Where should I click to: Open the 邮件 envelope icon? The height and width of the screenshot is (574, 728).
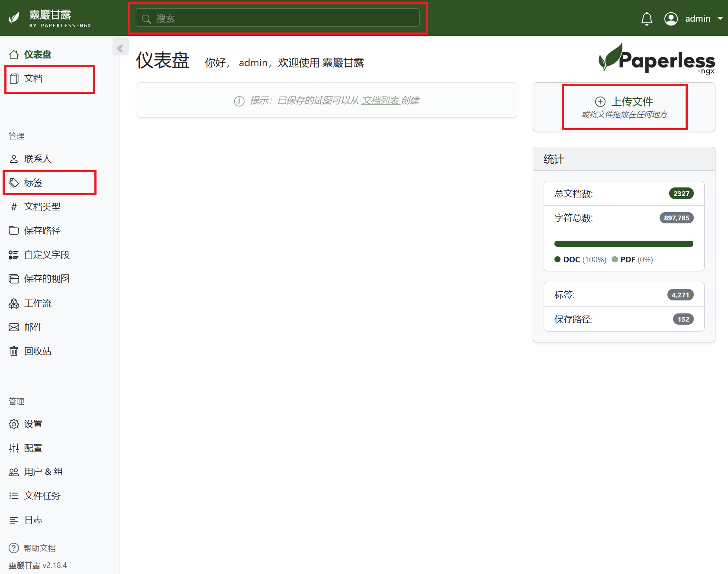click(x=14, y=327)
